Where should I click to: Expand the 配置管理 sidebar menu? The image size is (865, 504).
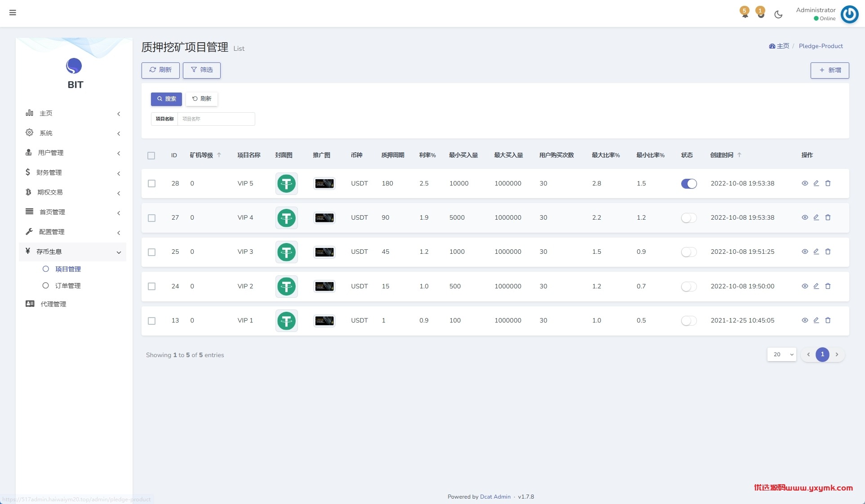73,232
